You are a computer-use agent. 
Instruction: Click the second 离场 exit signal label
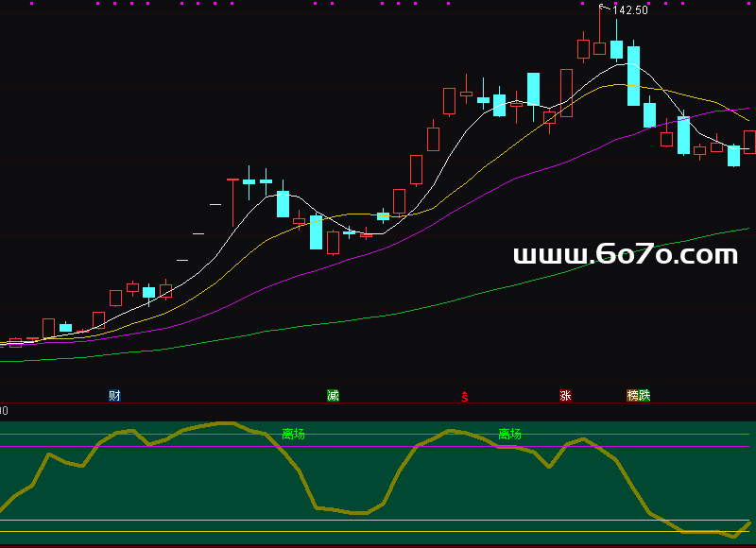[x=509, y=434]
